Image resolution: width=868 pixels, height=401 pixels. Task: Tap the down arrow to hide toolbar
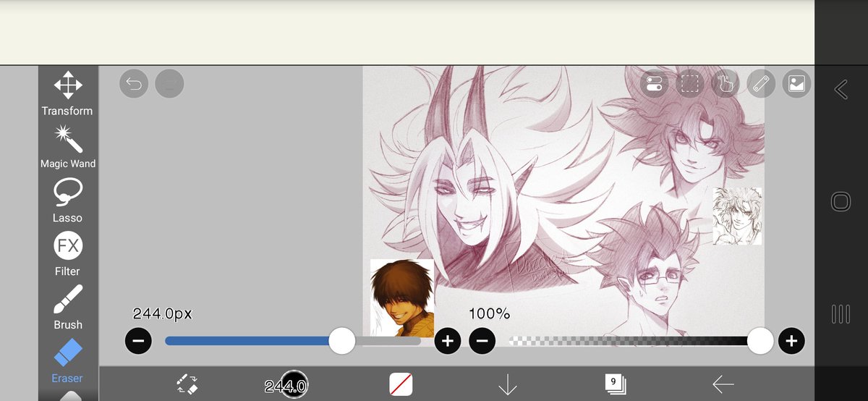[x=508, y=384]
